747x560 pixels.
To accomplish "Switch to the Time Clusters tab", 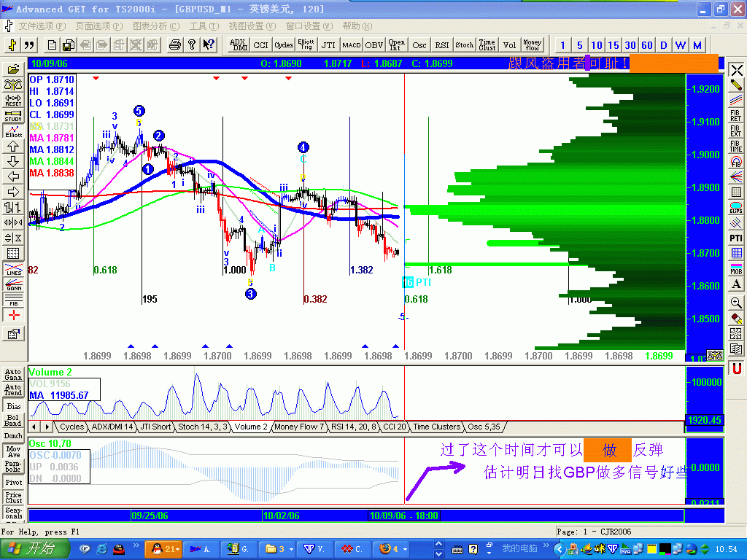I will tap(435, 427).
